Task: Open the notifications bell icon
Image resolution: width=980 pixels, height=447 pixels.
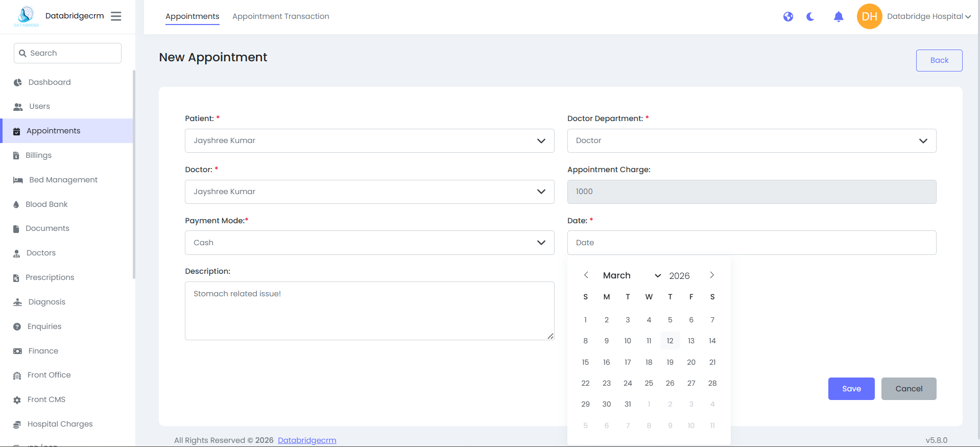Action: (839, 16)
